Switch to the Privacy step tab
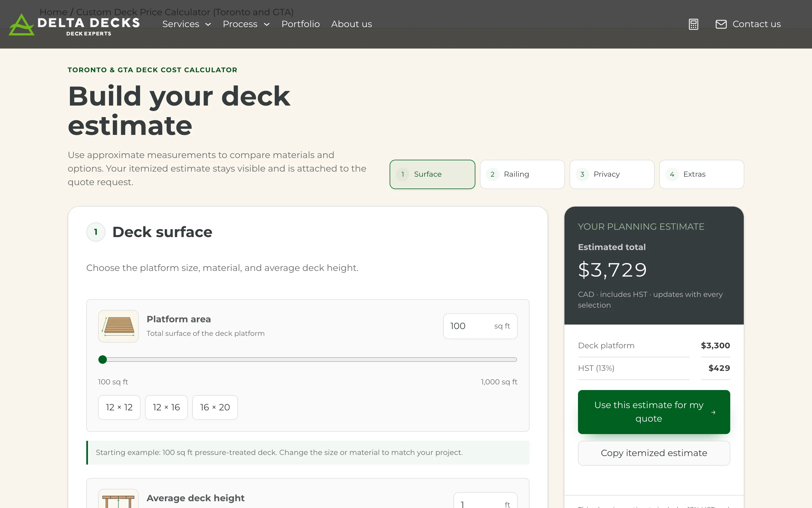812x508 pixels. tap(612, 174)
